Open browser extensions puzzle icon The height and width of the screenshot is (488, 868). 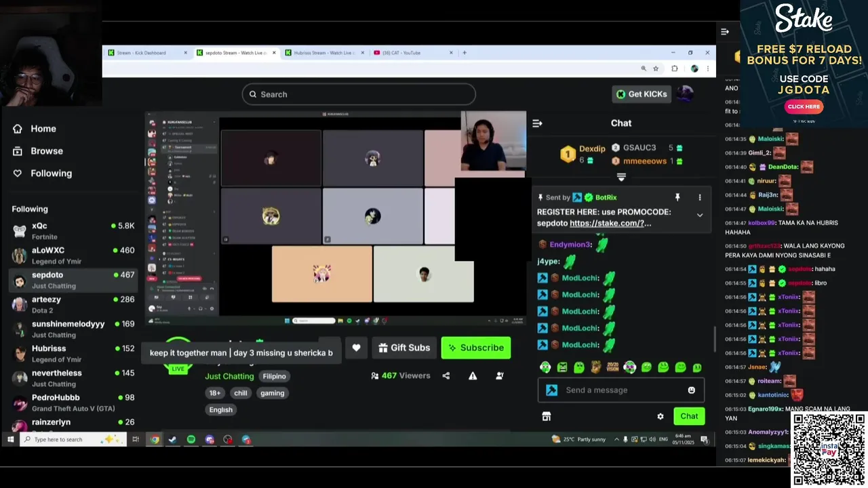675,68
